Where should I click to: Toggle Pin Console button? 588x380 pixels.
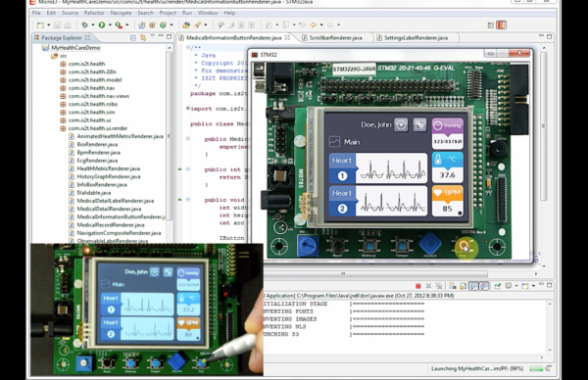[498, 286]
